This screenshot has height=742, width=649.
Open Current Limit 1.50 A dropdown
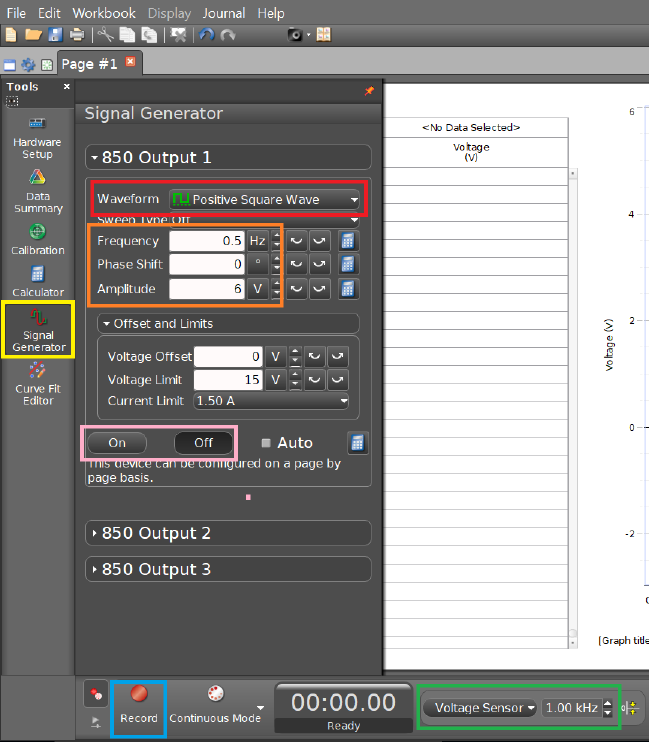[x=271, y=401]
